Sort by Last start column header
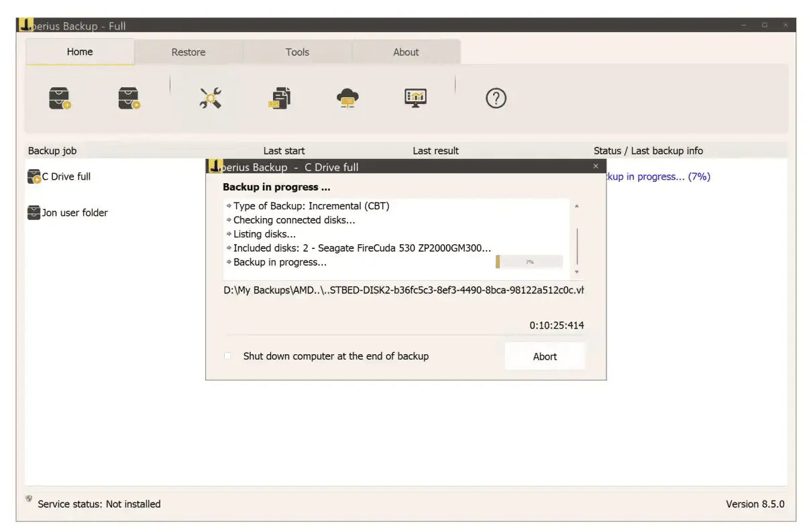The height and width of the screenshot is (532, 805). [x=284, y=151]
